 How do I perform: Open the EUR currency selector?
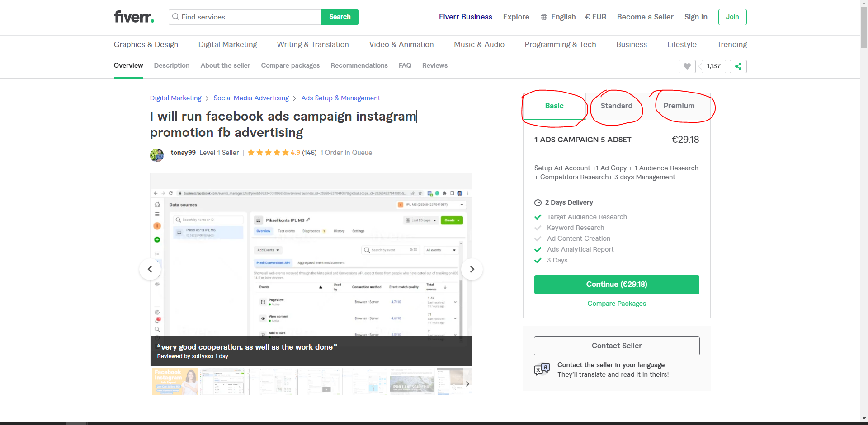pos(596,17)
